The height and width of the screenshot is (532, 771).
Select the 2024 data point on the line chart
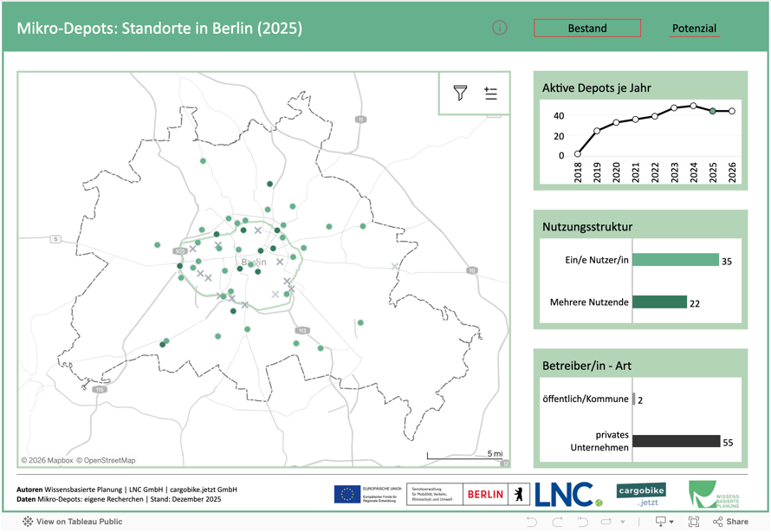coord(693,106)
